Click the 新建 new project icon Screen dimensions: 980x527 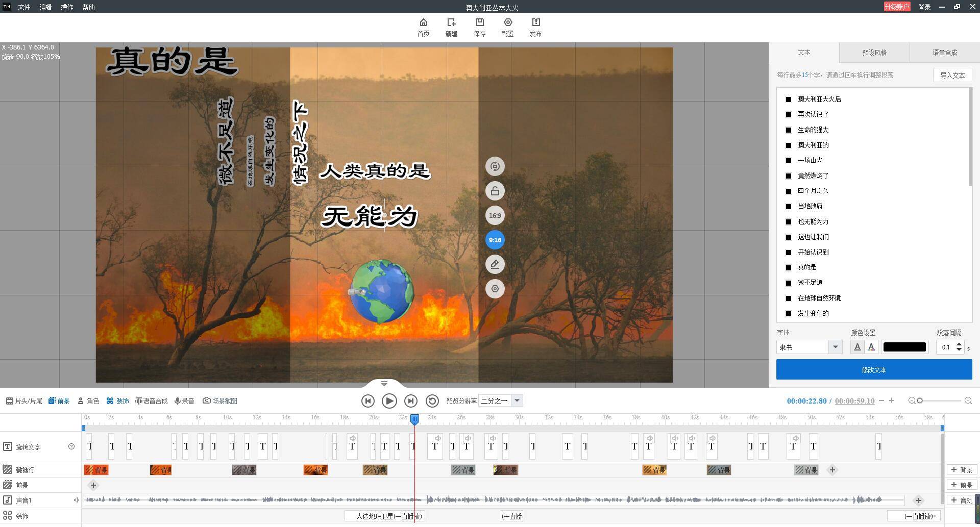[451, 27]
